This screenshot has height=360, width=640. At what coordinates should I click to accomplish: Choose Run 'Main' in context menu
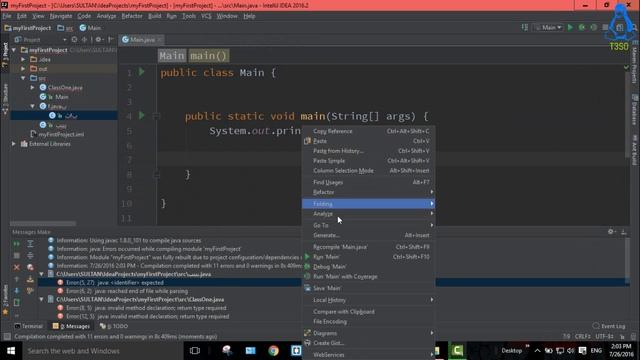[368, 257]
